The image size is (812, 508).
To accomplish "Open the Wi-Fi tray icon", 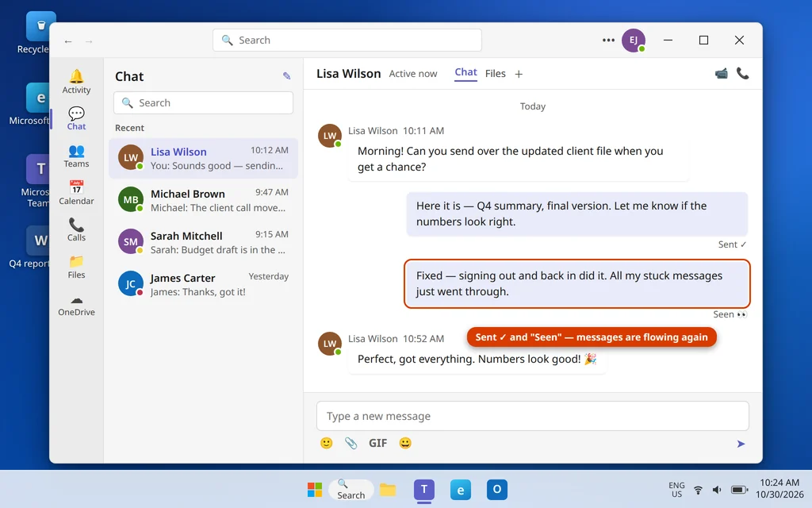I will coord(698,490).
